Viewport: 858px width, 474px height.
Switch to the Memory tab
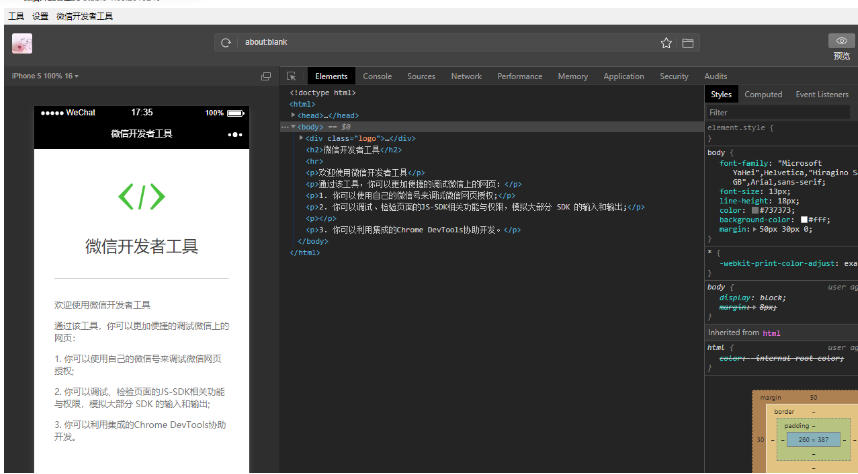click(x=572, y=76)
